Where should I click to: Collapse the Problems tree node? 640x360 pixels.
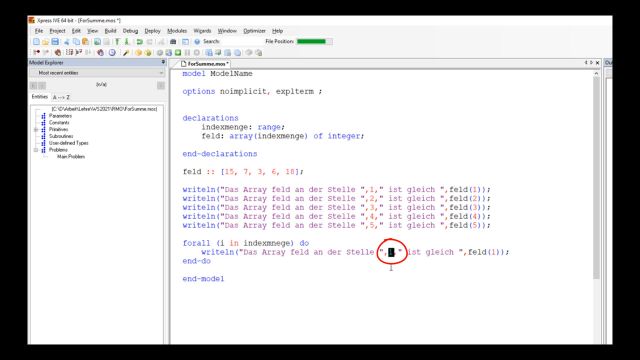36,150
